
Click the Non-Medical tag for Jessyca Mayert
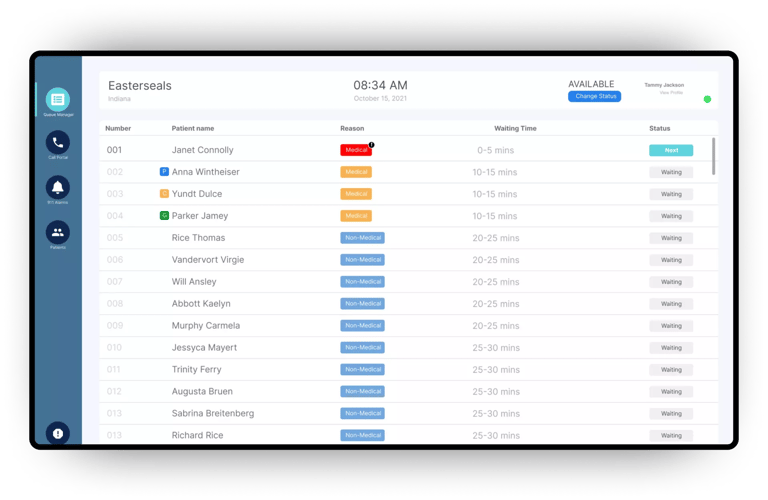point(362,348)
